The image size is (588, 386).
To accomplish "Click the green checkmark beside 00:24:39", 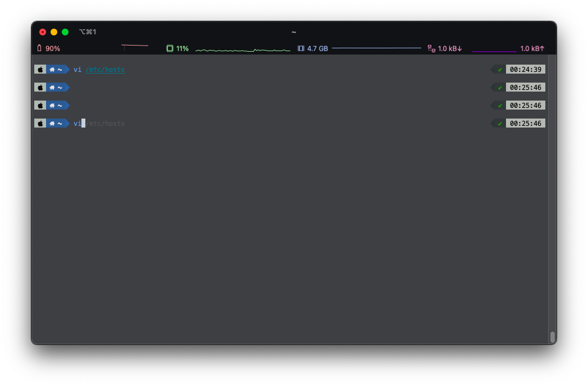I will point(500,70).
